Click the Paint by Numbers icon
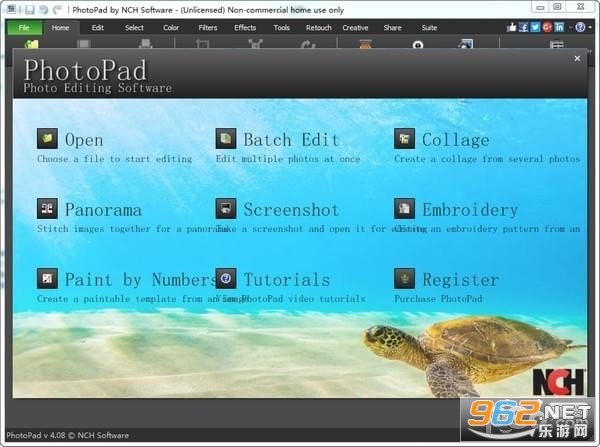 pos(47,278)
